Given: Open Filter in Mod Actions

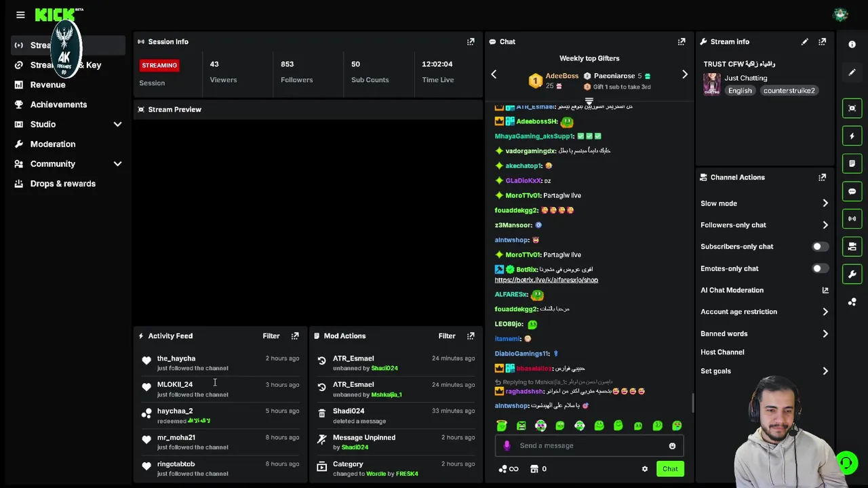Looking at the screenshot, I should pos(447,336).
